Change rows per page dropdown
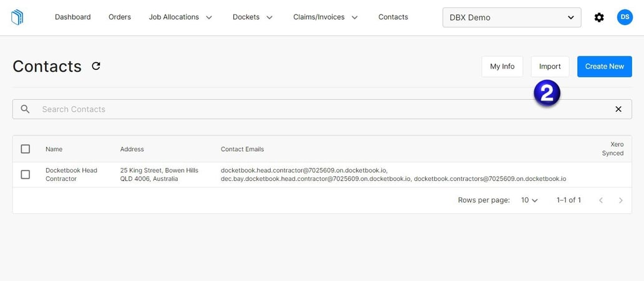The image size is (644, 281). coord(529,200)
